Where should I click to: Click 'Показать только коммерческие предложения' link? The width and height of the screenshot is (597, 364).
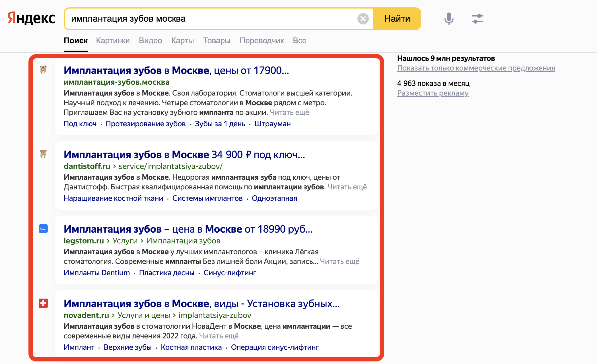476,68
